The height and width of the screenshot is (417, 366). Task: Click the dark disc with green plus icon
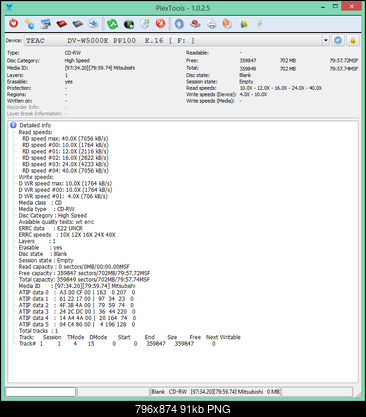[129, 24]
